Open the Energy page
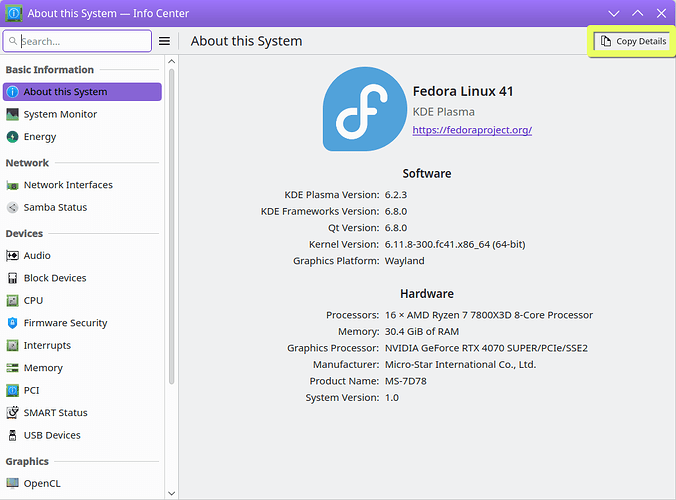 (82, 137)
